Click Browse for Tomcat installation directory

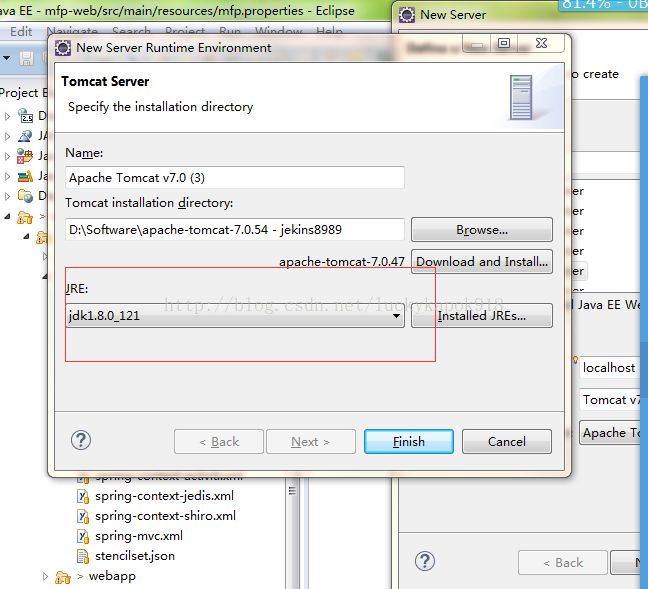coord(481,229)
